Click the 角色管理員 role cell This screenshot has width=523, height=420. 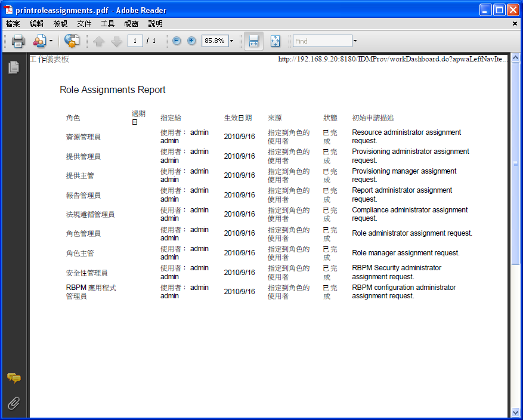[83, 233]
